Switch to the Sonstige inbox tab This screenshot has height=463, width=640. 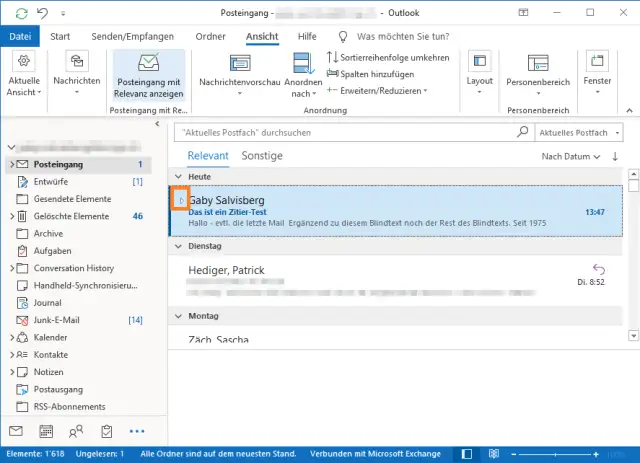point(262,156)
